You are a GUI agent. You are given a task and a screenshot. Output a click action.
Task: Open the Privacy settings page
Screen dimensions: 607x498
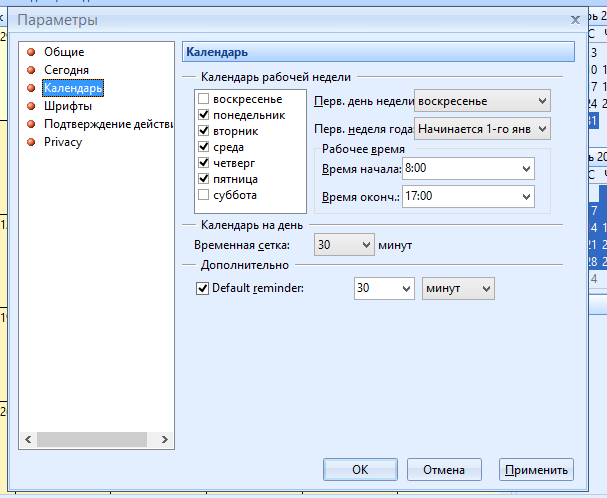point(62,142)
